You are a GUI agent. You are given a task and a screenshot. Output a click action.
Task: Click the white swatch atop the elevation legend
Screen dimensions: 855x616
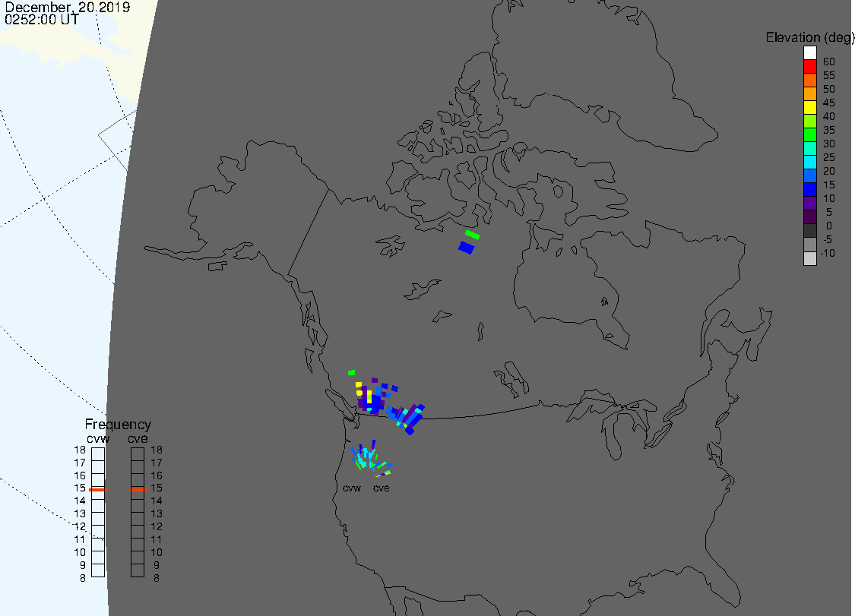click(809, 53)
